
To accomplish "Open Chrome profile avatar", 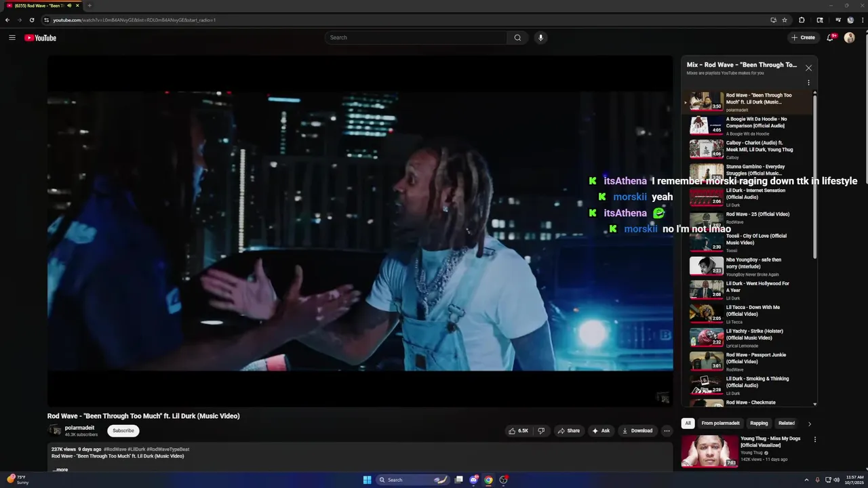I will click(x=850, y=20).
